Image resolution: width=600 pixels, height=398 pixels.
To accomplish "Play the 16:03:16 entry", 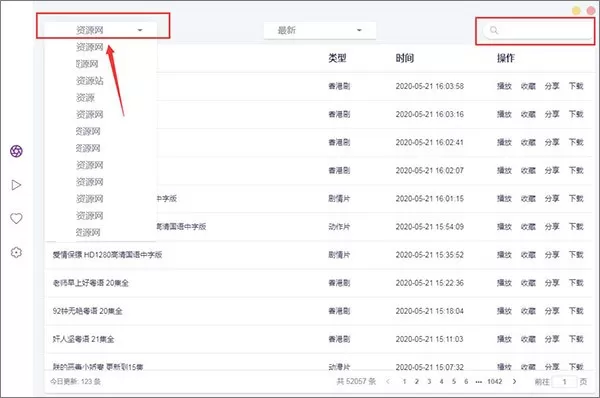I will click(504, 114).
